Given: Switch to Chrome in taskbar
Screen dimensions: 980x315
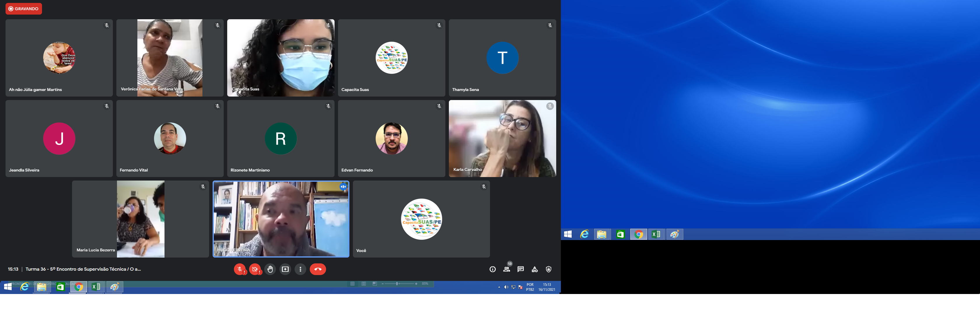Looking at the screenshot, I should [x=79, y=287].
